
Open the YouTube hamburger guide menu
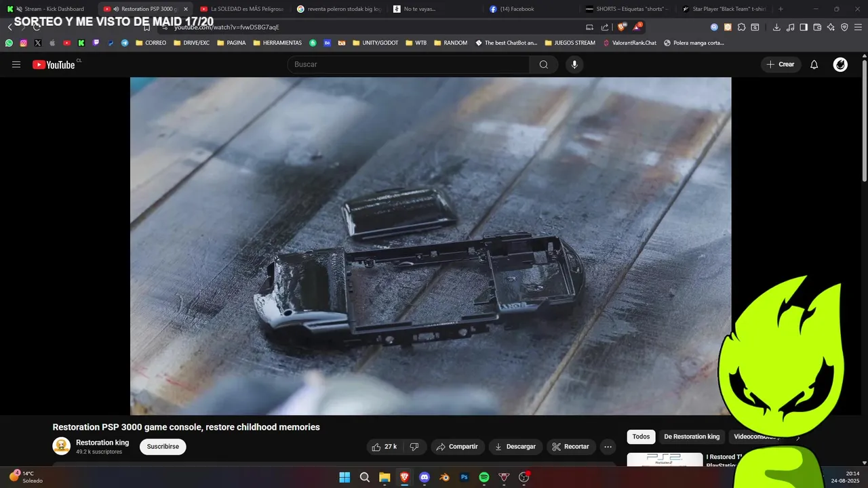pos(16,64)
